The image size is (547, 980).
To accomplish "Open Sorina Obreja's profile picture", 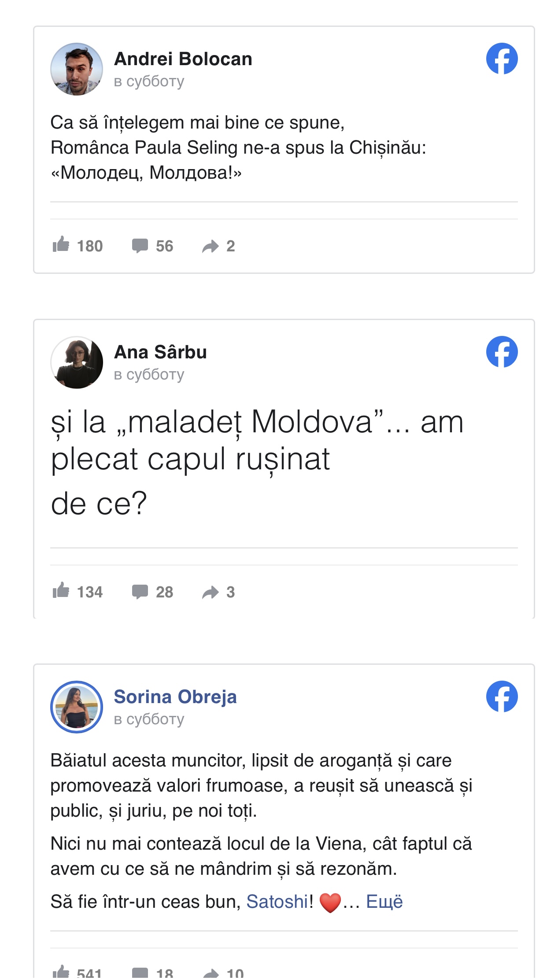I will (x=77, y=707).
